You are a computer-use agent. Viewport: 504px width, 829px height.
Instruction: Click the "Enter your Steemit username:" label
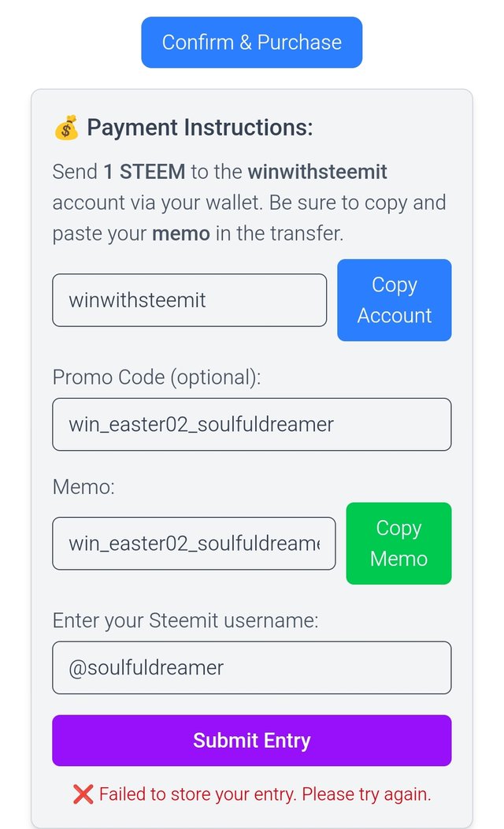tap(185, 621)
